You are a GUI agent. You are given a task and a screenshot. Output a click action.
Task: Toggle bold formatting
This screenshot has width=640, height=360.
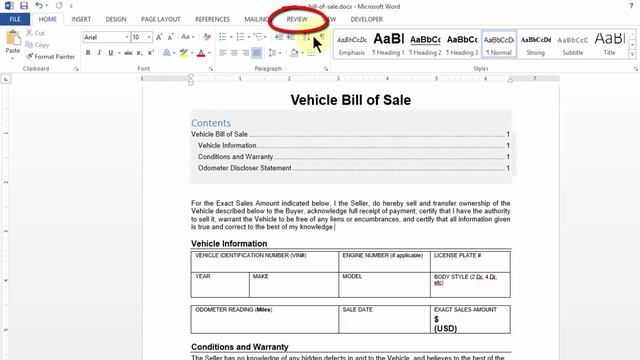pos(88,53)
